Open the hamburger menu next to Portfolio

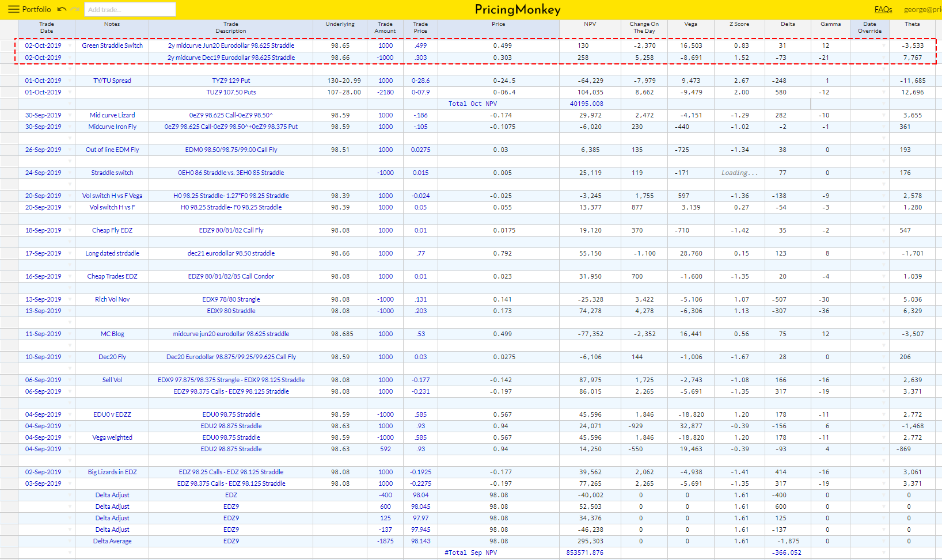[x=13, y=9]
